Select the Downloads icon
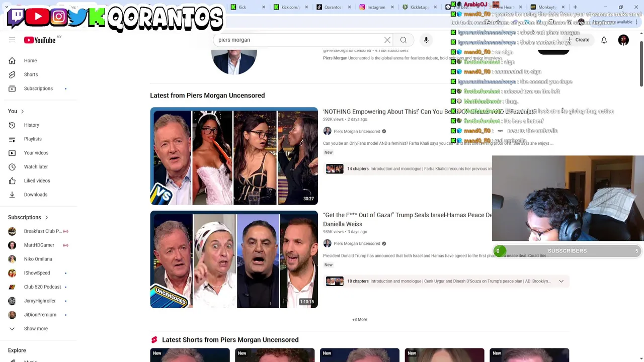644x362 pixels. click(x=12, y=195)
